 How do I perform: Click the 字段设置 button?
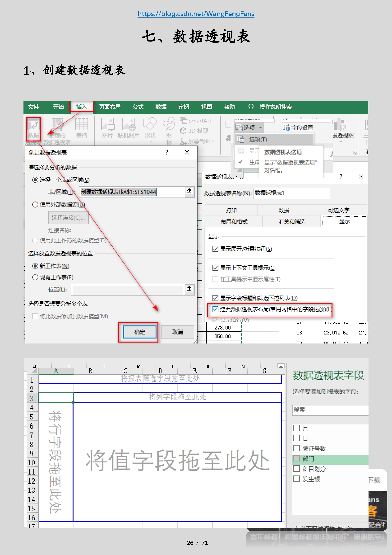click(x=298, y=127)
